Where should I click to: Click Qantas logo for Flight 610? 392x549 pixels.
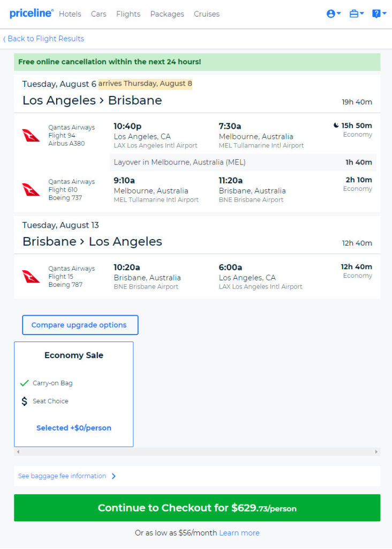point(31,189)
